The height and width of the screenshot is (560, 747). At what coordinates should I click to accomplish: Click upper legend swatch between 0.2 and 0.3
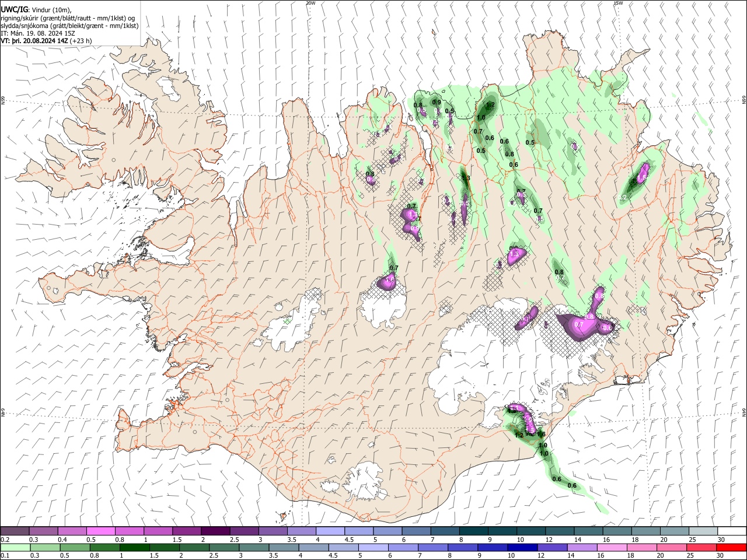(x=15, y=531)
